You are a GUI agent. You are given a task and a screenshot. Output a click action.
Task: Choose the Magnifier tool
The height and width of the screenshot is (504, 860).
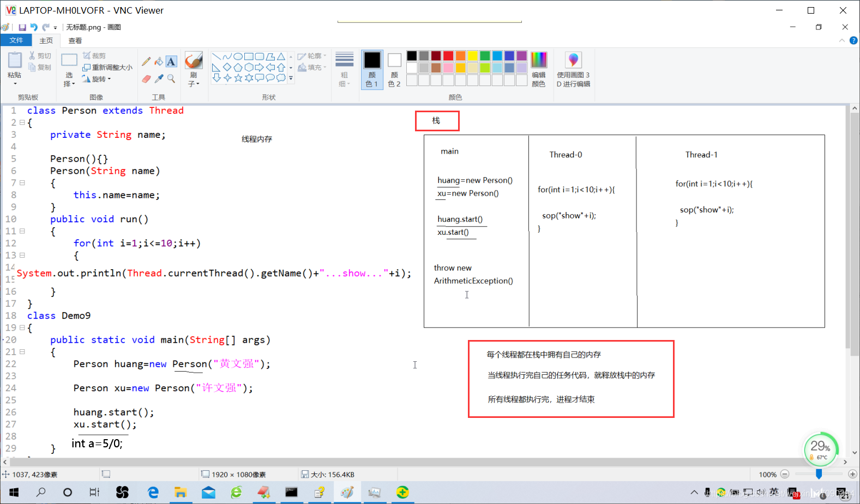point(171,78)
